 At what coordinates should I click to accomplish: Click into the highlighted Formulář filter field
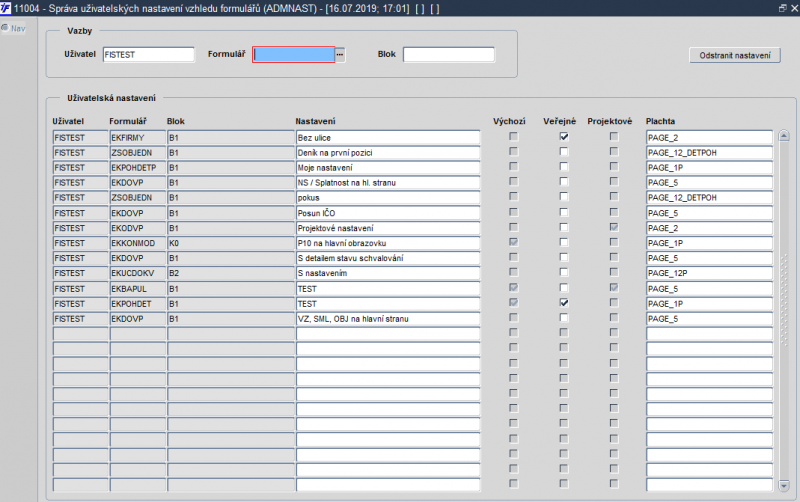pyautogui.click(x=293, y=55)
